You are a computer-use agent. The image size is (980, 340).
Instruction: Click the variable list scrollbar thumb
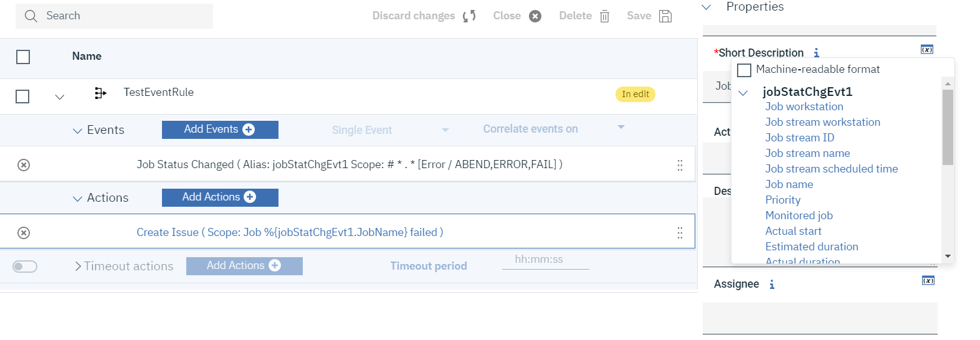(x=948, y=126)
